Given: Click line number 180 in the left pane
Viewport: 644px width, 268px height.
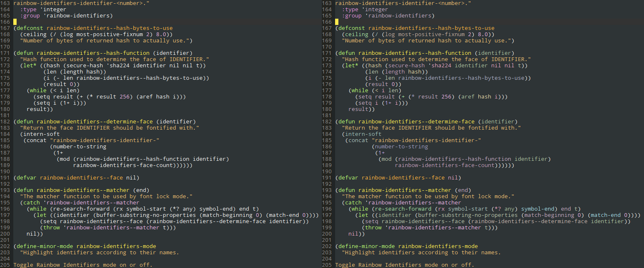Looking at the screenshot, I should coord(6,109).
